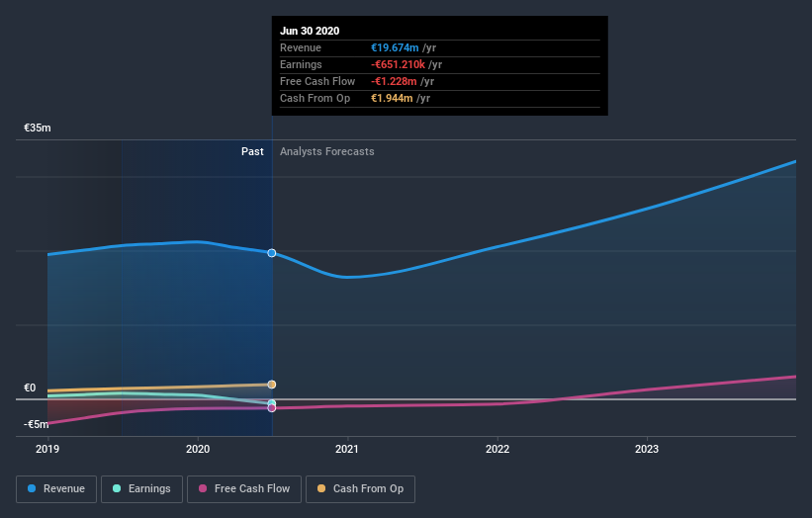Click the 2022 x-axis label
The height and width of the screenshot is (518, 812).
click(497, 449)
